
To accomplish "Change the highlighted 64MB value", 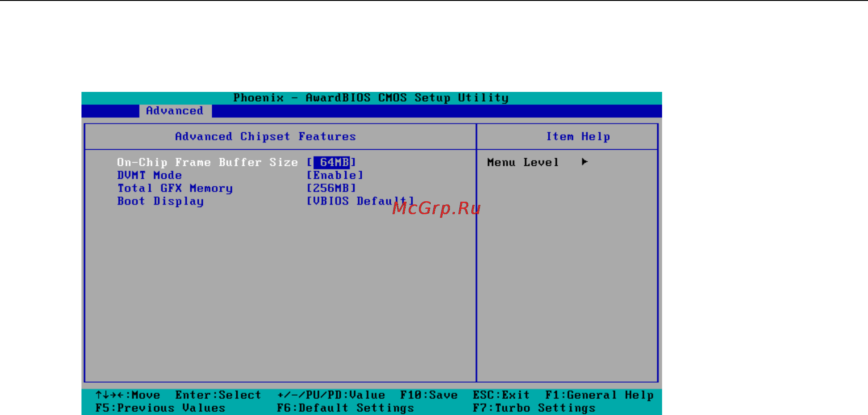I will (332, 162).
